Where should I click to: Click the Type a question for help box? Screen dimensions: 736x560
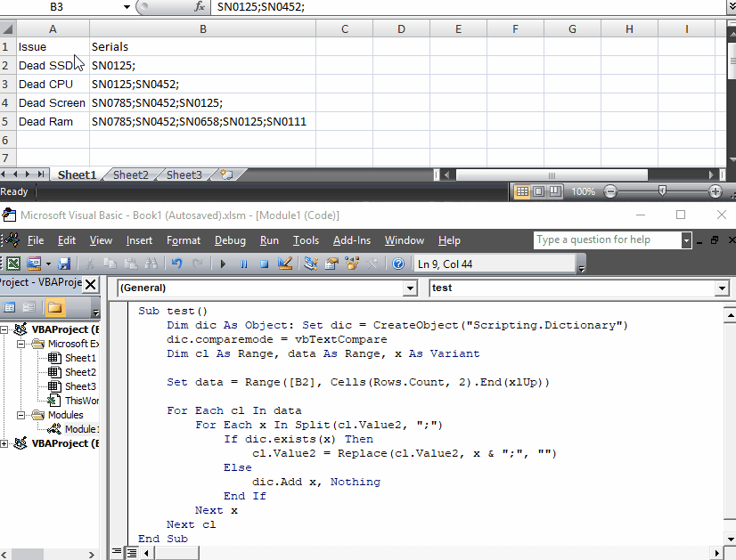[607, 240]
